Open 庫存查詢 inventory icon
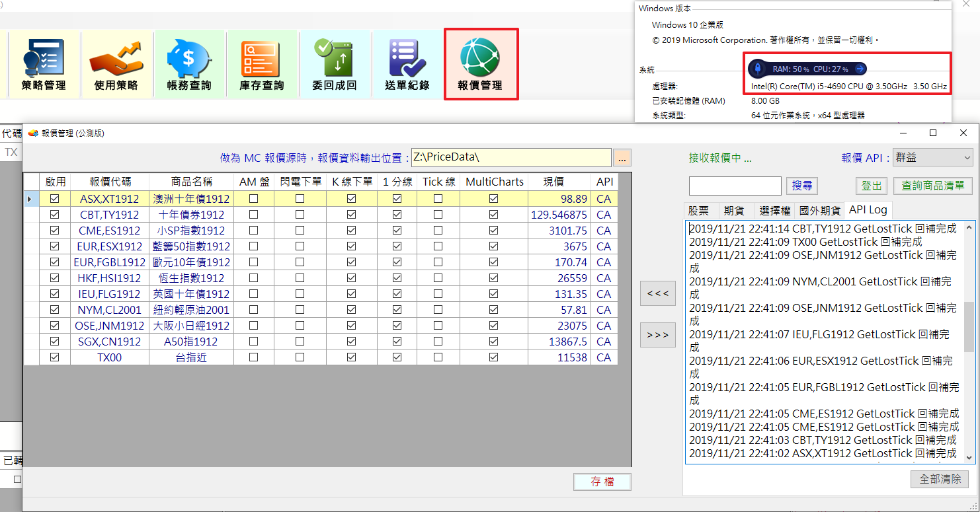The image size is (980, 512). click(261, 65)
